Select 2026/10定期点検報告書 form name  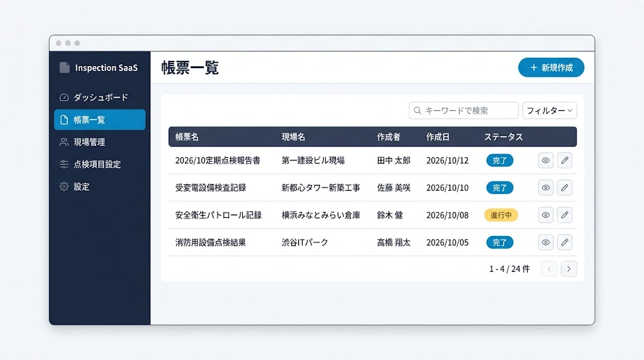218,160
